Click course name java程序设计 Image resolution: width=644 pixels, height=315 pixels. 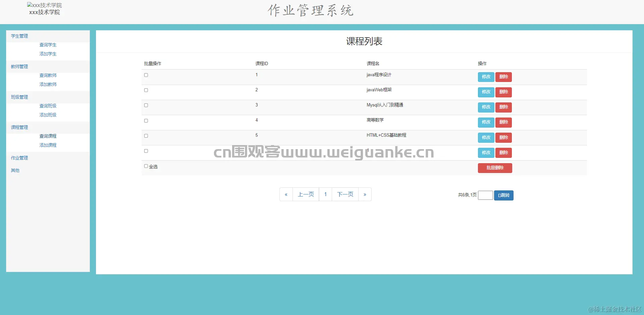click(379, 75)
